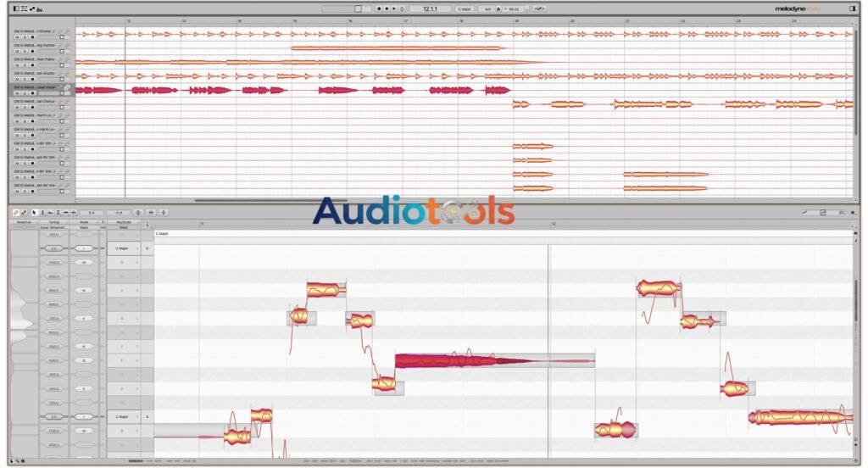Open the Tuning dropdown

click(x=54, y=222)
